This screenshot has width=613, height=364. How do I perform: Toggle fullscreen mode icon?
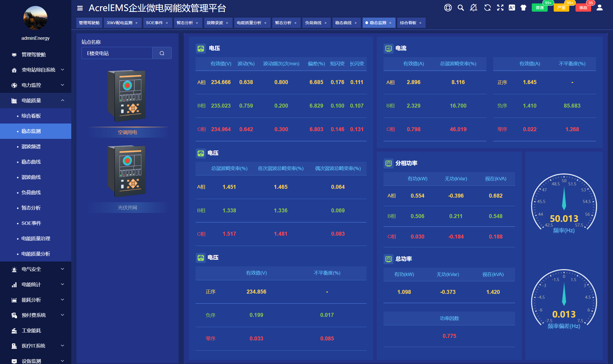pyautogui.click(x=500, y=8)
